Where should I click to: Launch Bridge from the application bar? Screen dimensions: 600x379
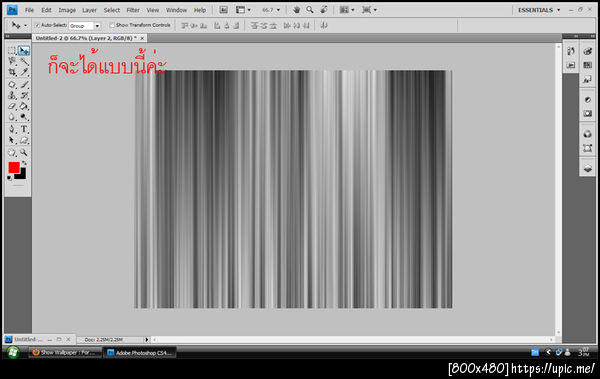pyautogui.click(x=223, y=10)
